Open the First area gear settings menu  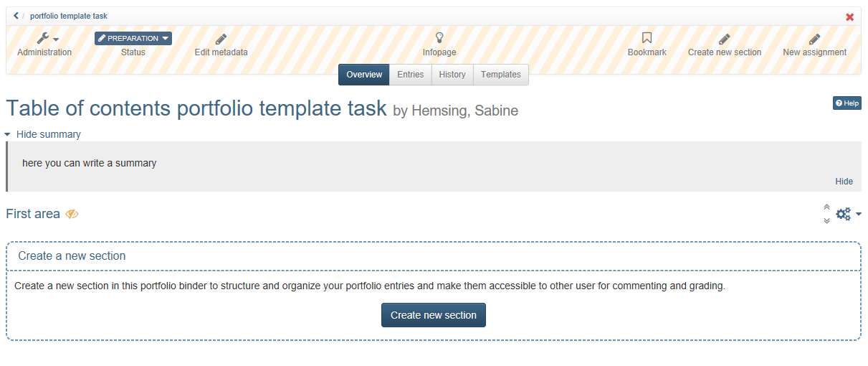(x=849, y=214)
